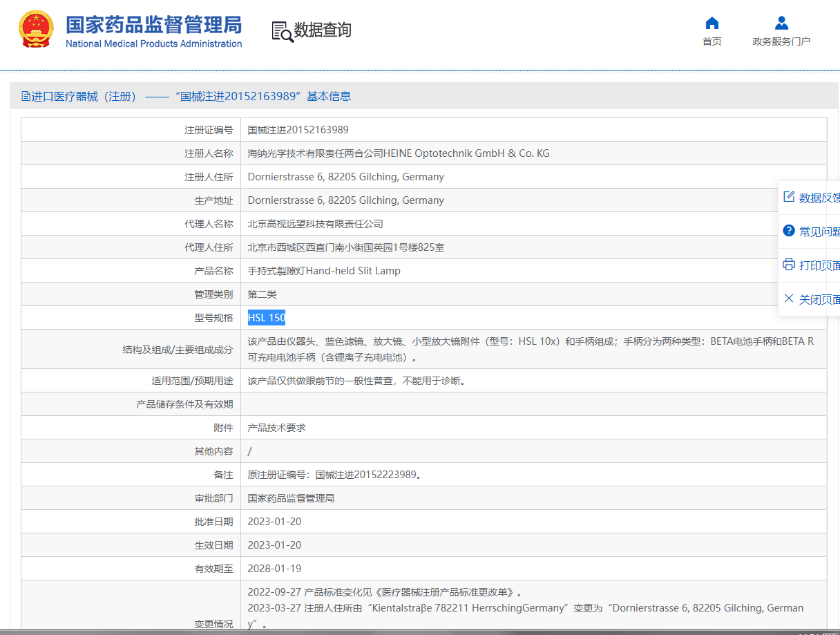Image resolution: width=840 pixels, height=635 pixels.
Task: Click the 生产地址 Dornierstrasse address value
Action: tap(346, 200)
